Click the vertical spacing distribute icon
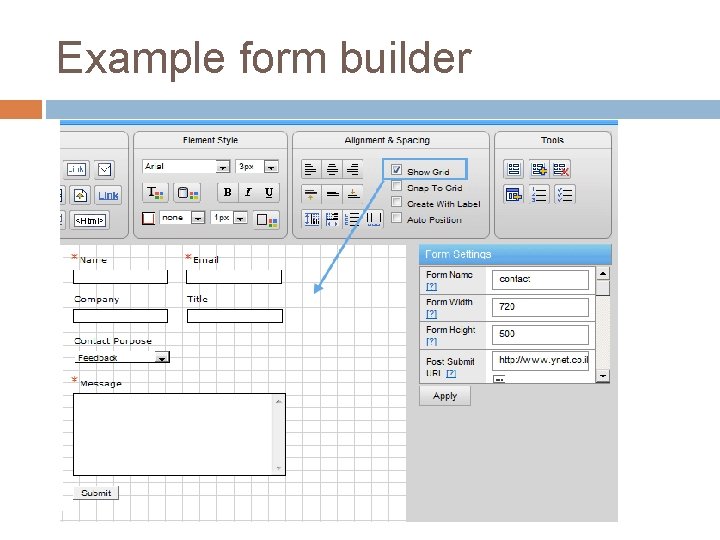 click(352, 219)
